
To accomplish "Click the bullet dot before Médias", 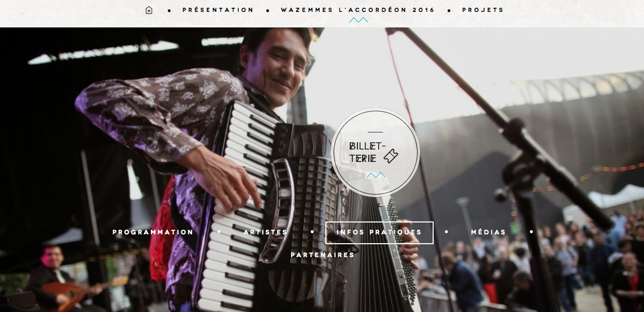I will point(447,232).
